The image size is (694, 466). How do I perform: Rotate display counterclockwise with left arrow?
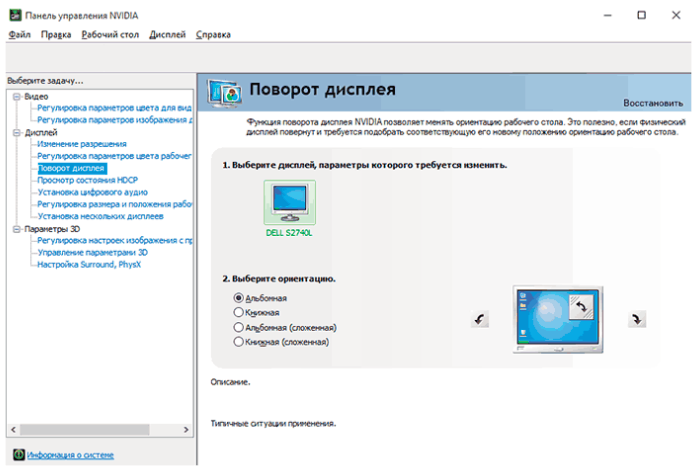coord(480,319)
